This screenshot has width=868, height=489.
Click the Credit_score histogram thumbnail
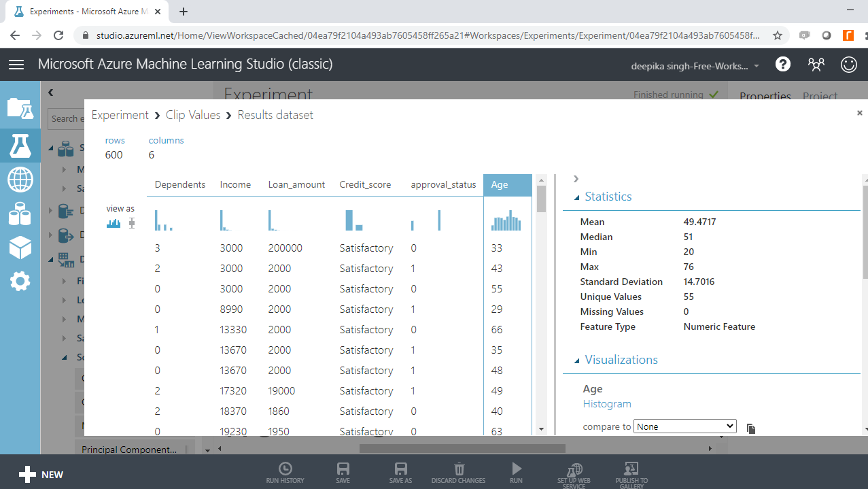coord(354,220)
